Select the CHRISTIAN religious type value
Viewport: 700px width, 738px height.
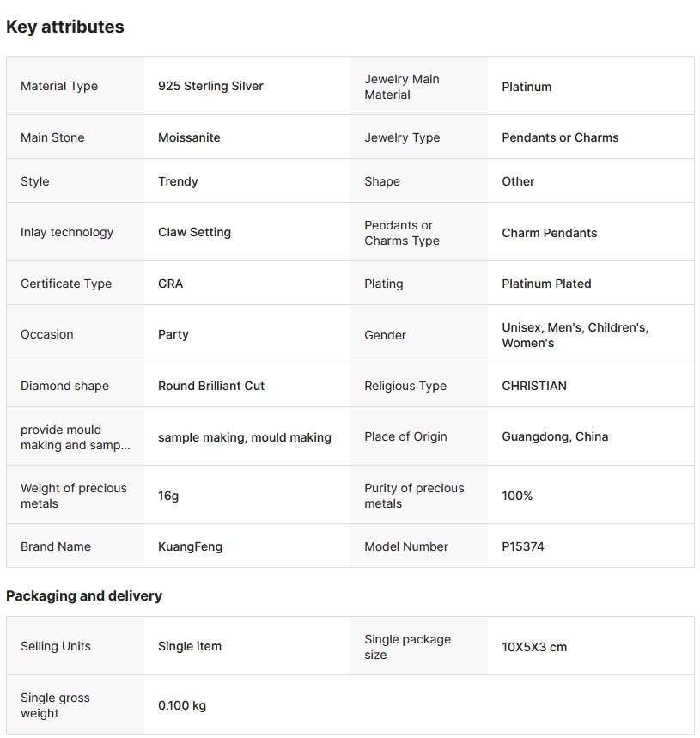click(534, 386)
